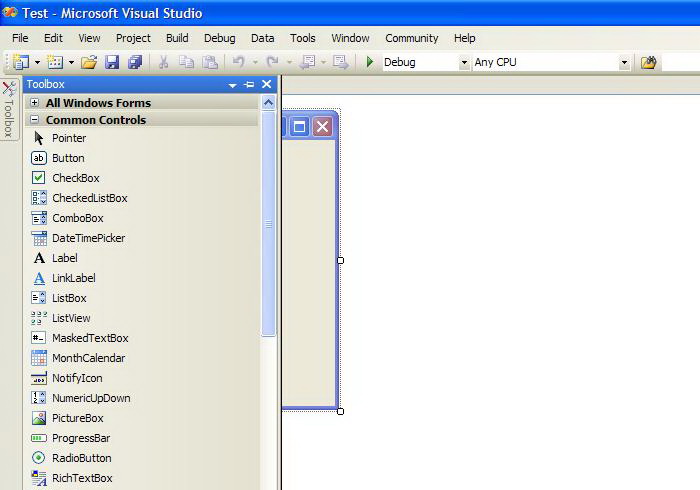
Task: Open the Any CPU platform dropdown
Action: (x=625, y=62)
